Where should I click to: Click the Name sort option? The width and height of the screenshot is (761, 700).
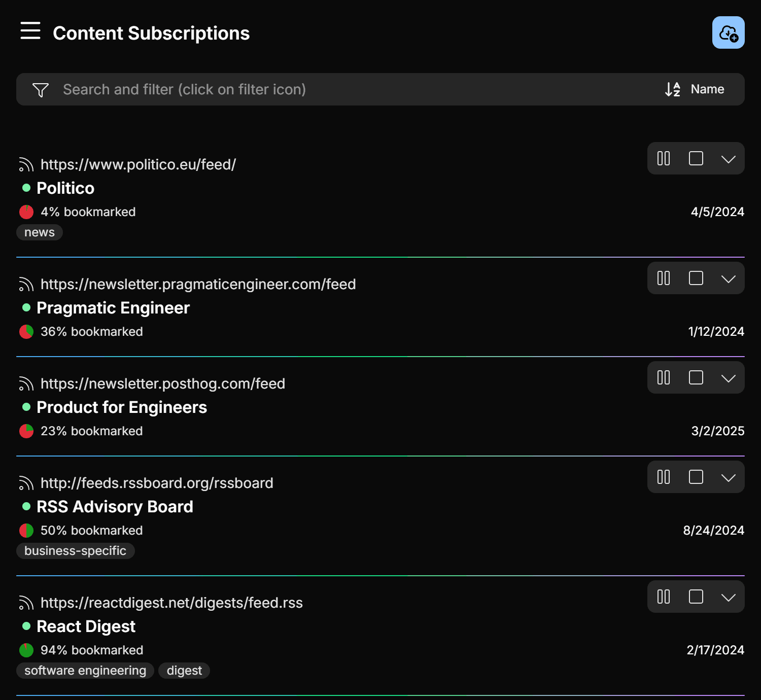707,89
